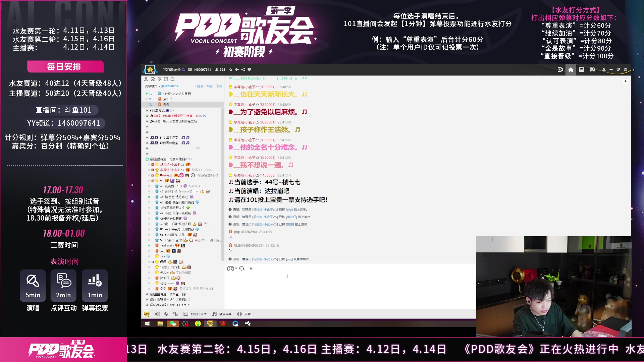The width and height of the screenshot is (644, 362).
Task: Open the 评委团休息室 channel
Action: tap(170, 143)
